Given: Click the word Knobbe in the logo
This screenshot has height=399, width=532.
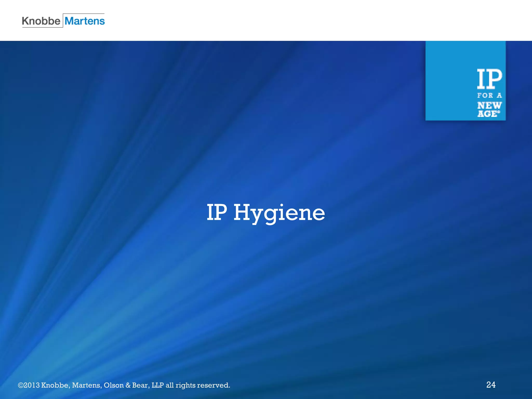Looking at the screenshot, I should pyautogui.click(x=41, y=21).
